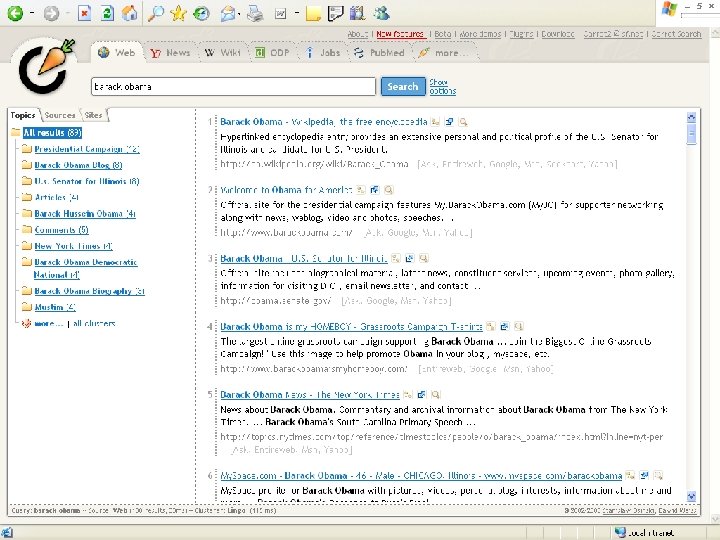Switch to the News search tab
The height and width of the screenshot is (540, 720).
pyautogui.click(x=177, y=53)
